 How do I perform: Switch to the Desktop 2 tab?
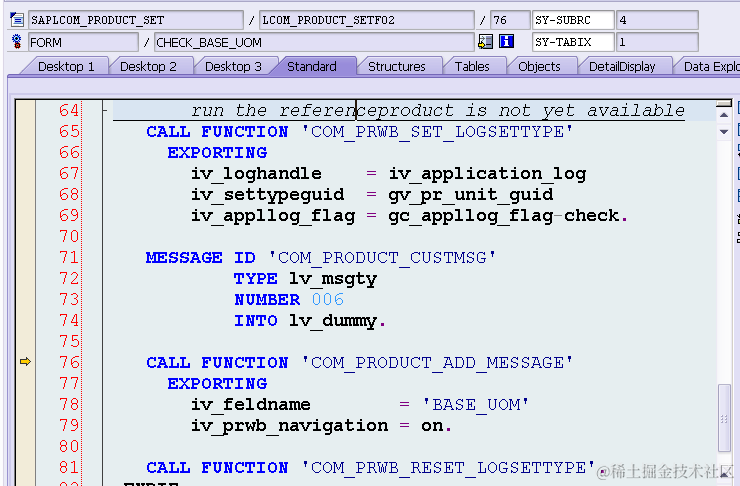pyautogui.click(x=148, y=67)
